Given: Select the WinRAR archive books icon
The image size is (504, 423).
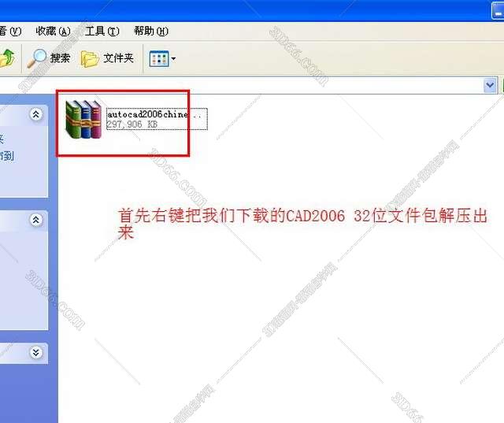Looking at the screenshot, I should pos(83,119).
